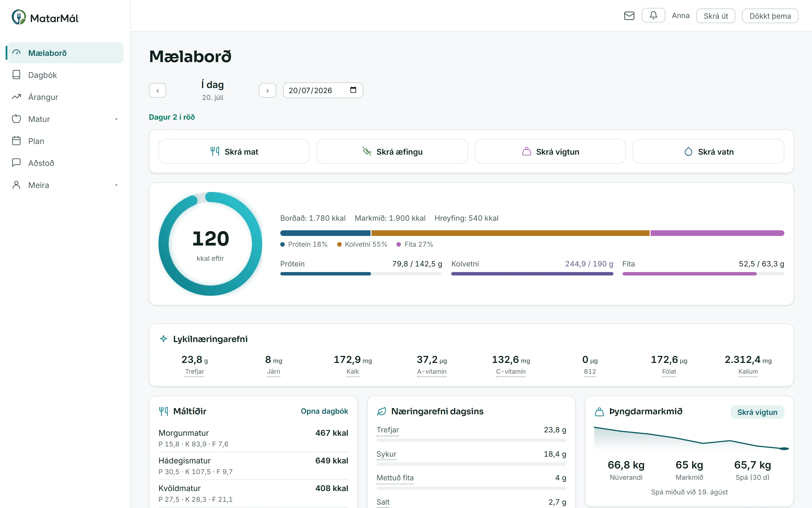Click the Árangur trend icon
This screenshot has width=812, height=508.
[16, 97]
